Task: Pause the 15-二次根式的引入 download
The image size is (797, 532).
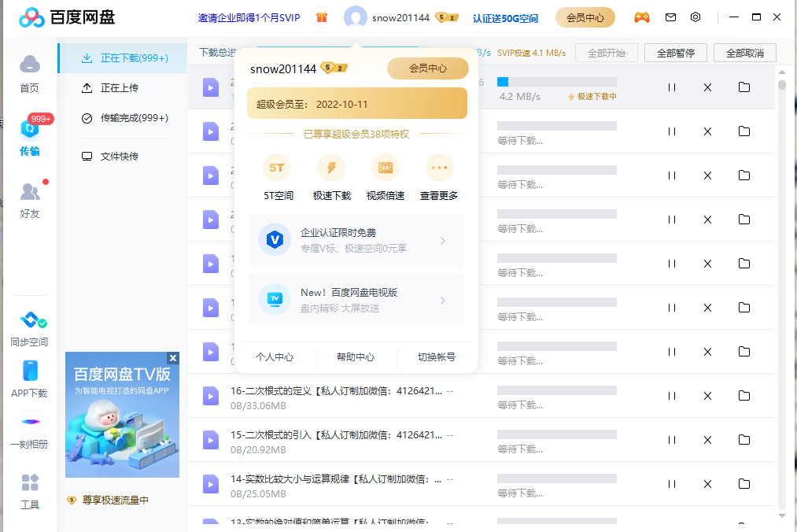Action: 671,440
